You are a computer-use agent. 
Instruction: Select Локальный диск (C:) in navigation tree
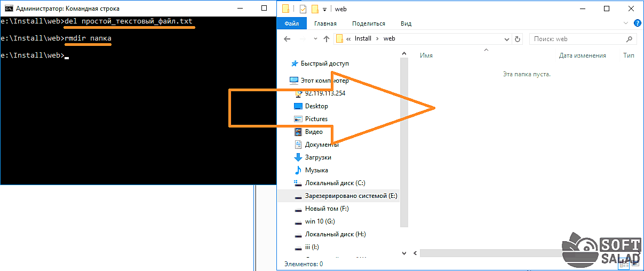[x=335, y=183]
